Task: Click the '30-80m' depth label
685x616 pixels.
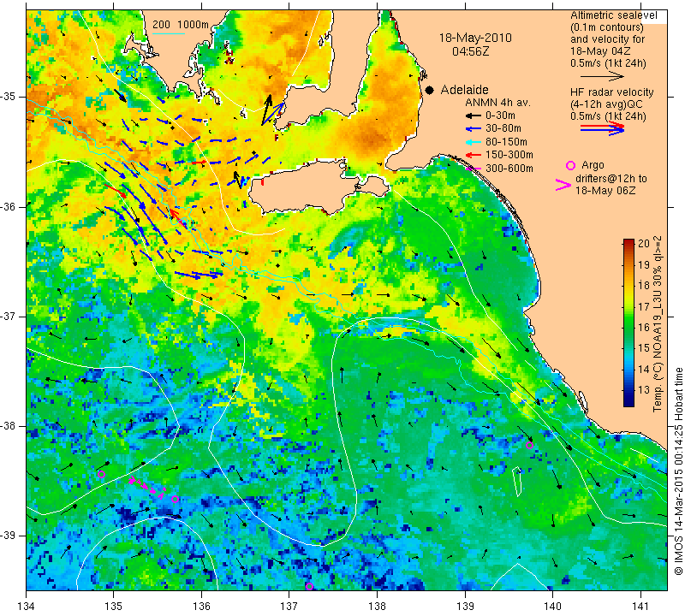Action: tap(503, 128)
